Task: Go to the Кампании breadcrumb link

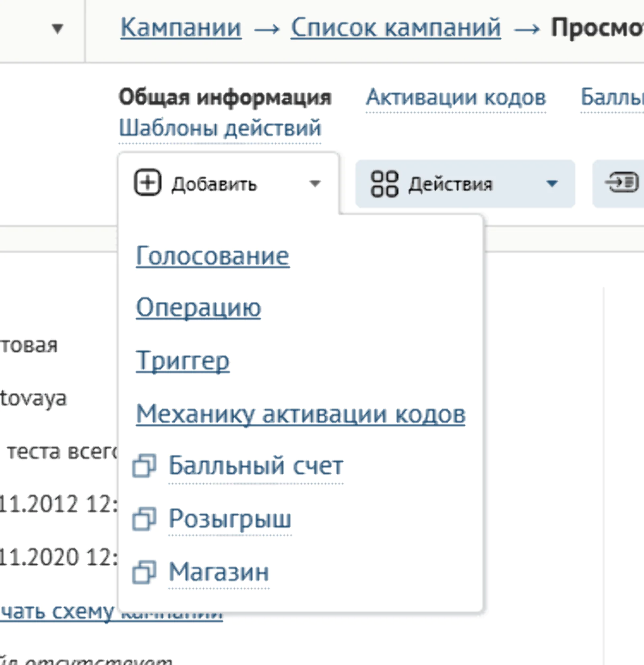Action: click(181, 28)
